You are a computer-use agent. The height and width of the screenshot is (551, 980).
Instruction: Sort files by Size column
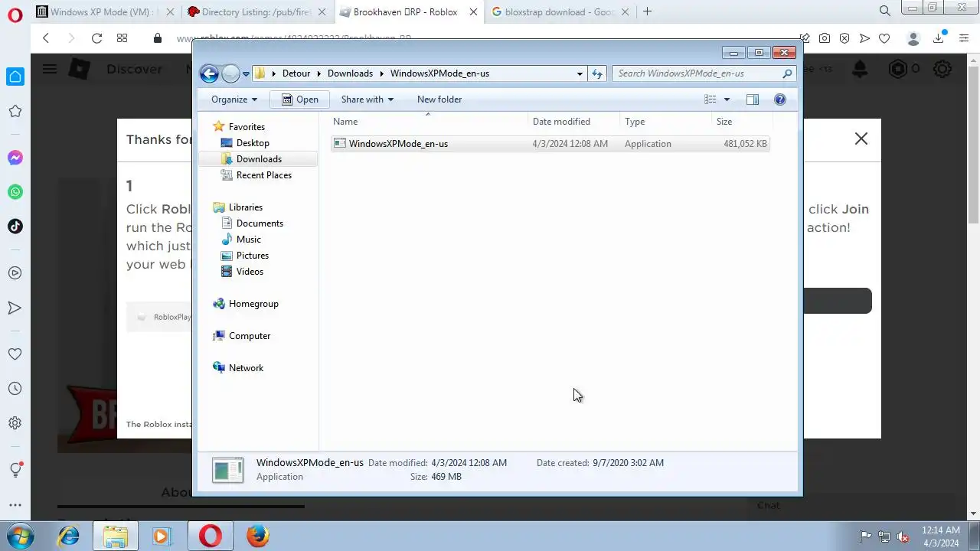(743, 122)
